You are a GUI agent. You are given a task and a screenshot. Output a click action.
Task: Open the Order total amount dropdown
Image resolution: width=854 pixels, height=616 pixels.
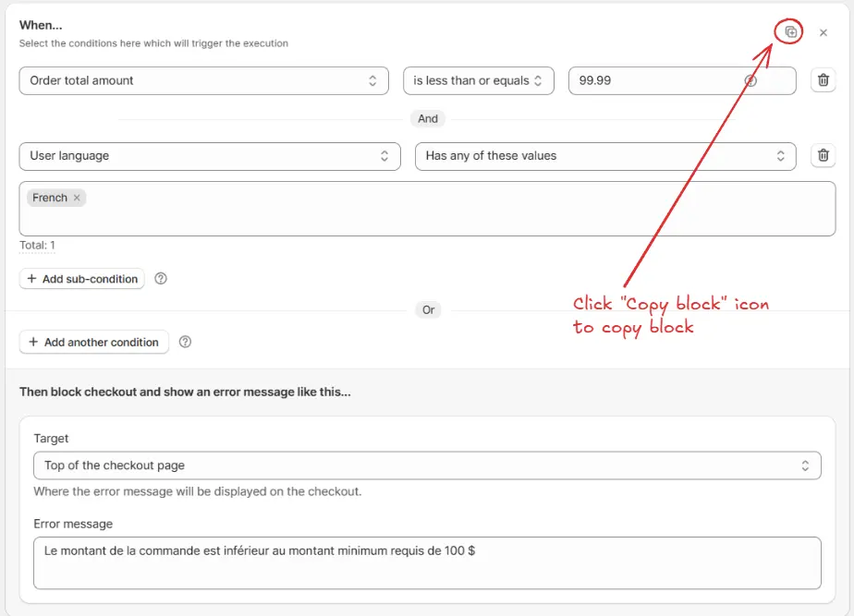[203, 80]
